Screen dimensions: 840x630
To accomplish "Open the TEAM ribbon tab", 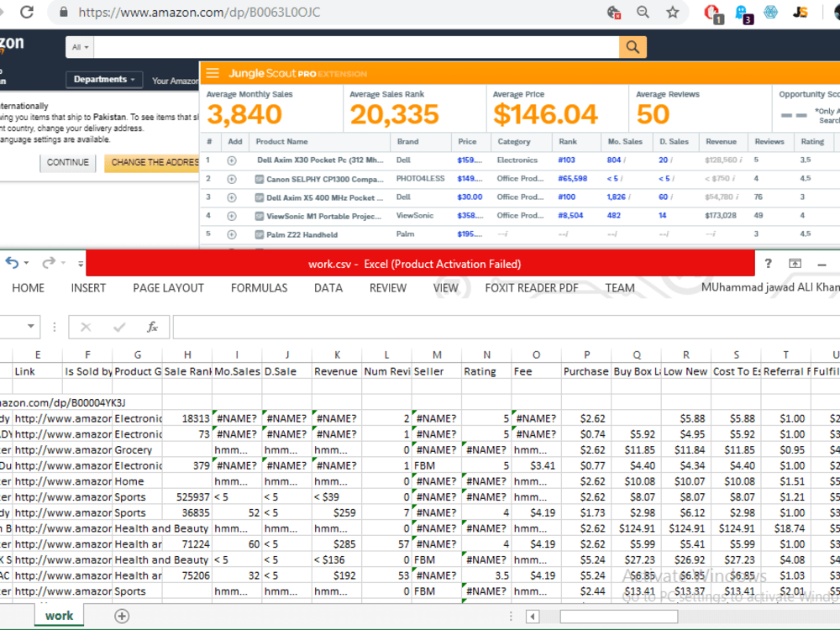I will coord(620,288).
